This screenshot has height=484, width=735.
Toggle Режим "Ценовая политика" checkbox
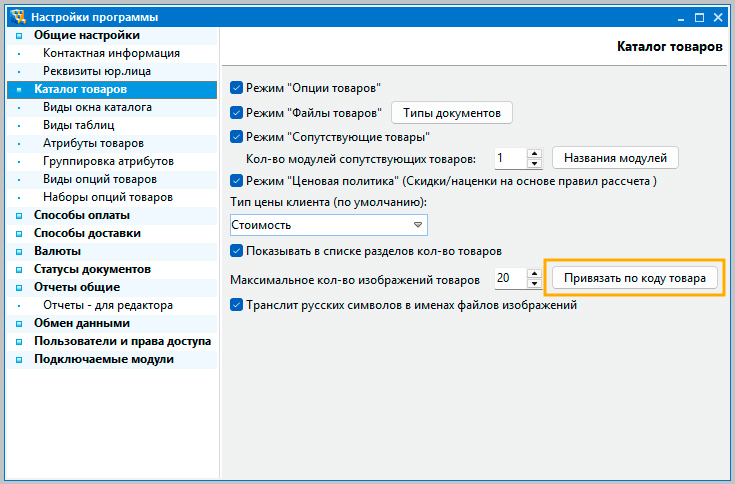[x=236, y=181]
